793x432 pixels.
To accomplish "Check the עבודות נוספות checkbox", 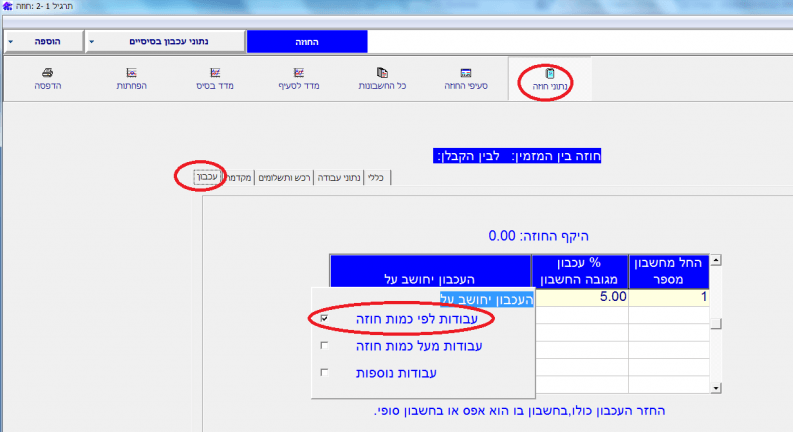I will [x=324, y=373].
